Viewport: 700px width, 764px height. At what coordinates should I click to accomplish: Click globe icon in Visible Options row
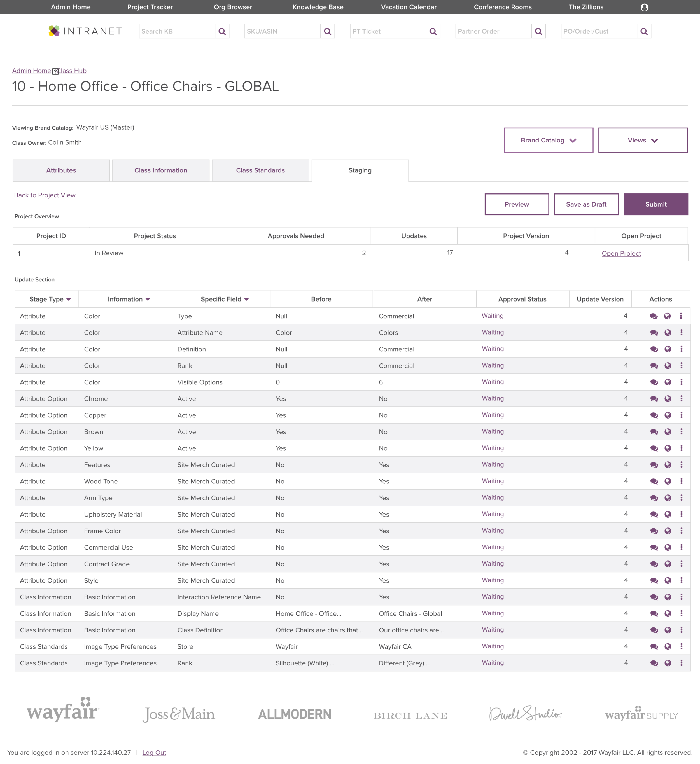pos(668,382)
